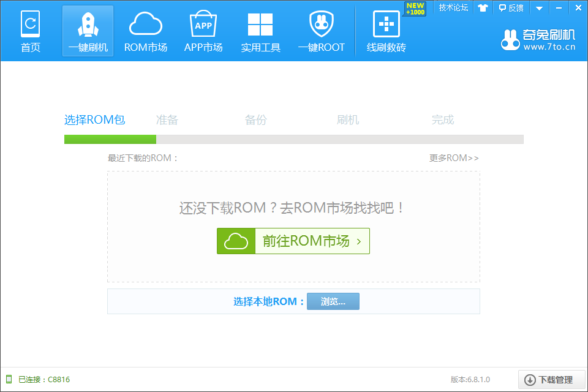This screenshot has height=392, width=588.
Task: Click the green progress bar segment
Action: pyautogui.click(x=110, y=139)
